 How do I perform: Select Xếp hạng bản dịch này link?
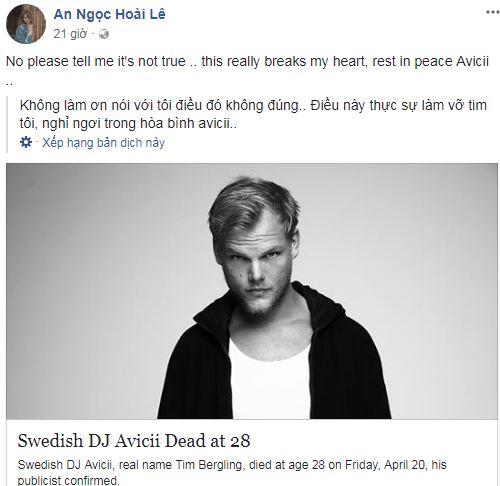tap(103, 143)
